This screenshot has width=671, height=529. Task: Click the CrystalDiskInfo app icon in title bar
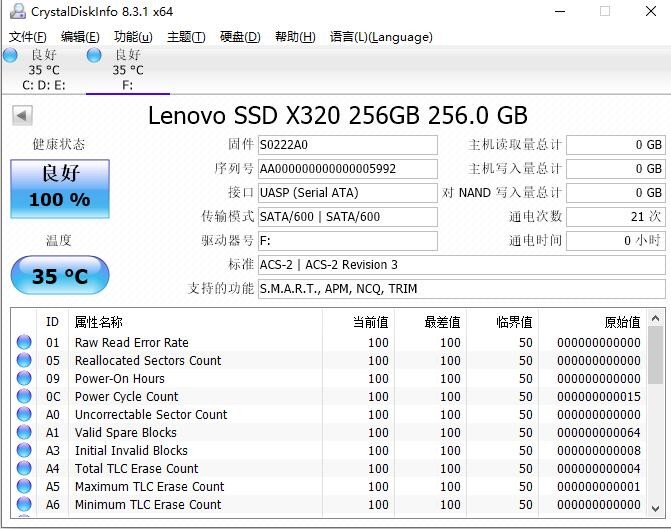18,12
